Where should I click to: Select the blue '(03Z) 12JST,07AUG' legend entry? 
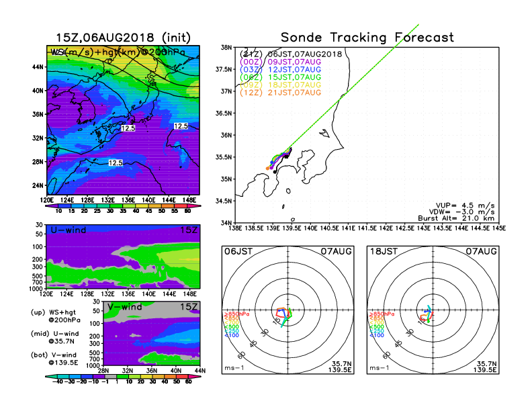280,70
